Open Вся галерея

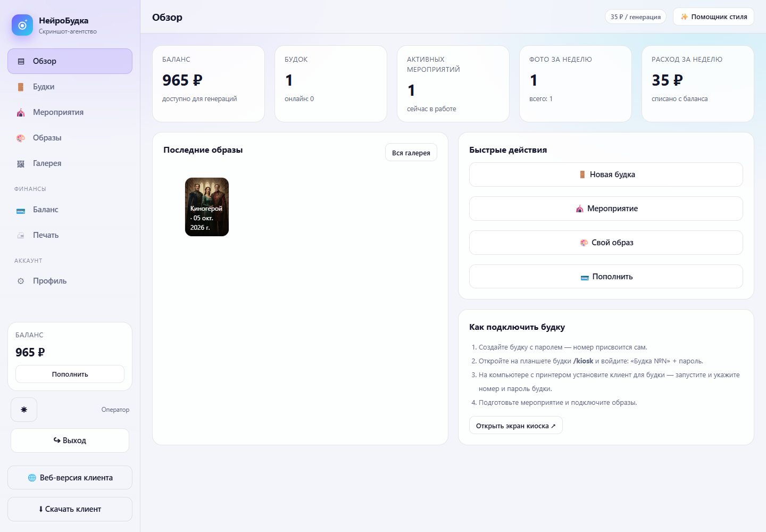tap(411, 153)
